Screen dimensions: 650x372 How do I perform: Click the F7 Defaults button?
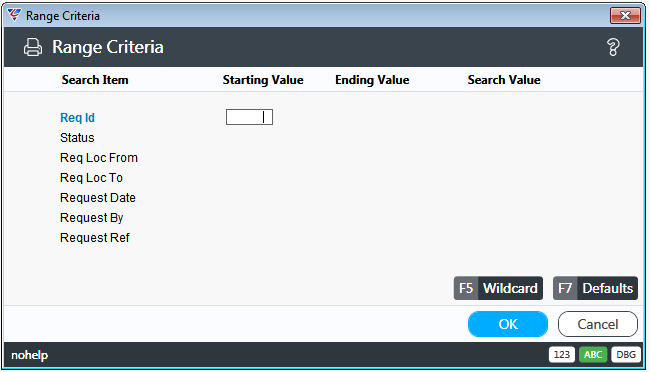(595, 288)
